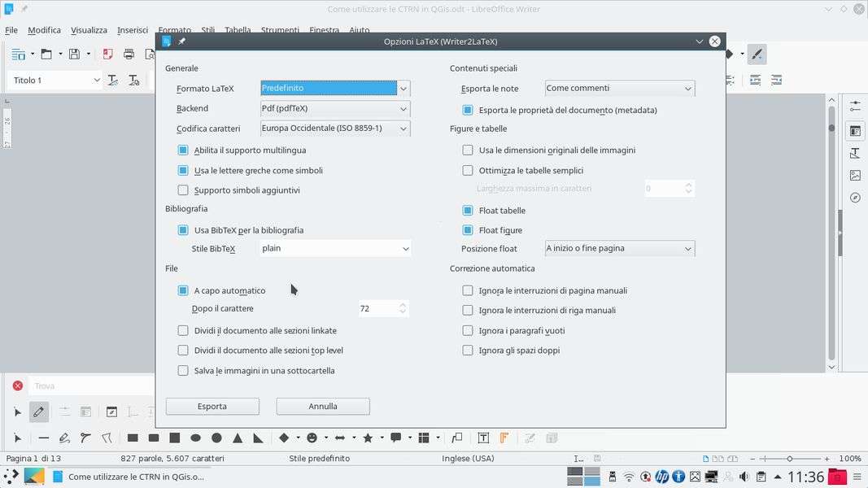Open the Titolo 1 paragraph style dropdown
868x488 pixels.
tap(97, 81)
